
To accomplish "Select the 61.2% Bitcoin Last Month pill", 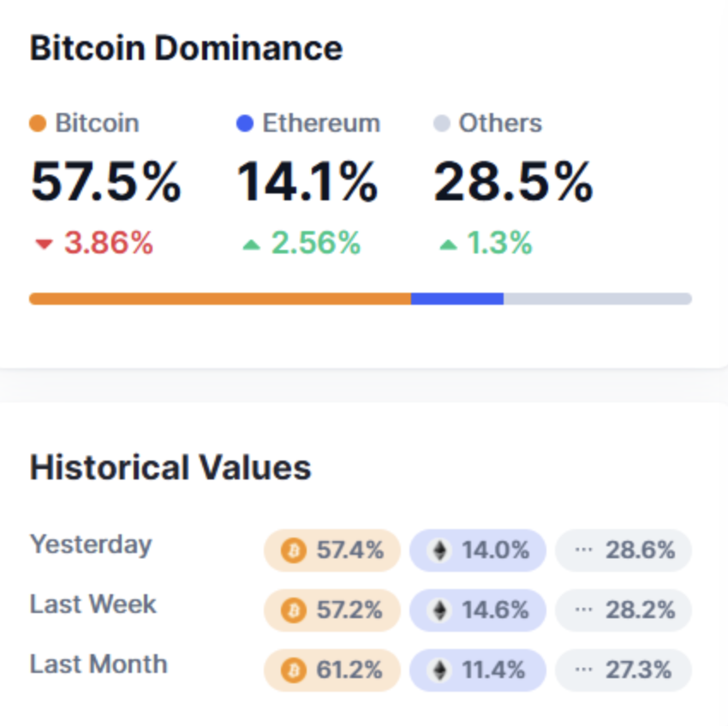I will pyautogui.click(x=332, y=669).
